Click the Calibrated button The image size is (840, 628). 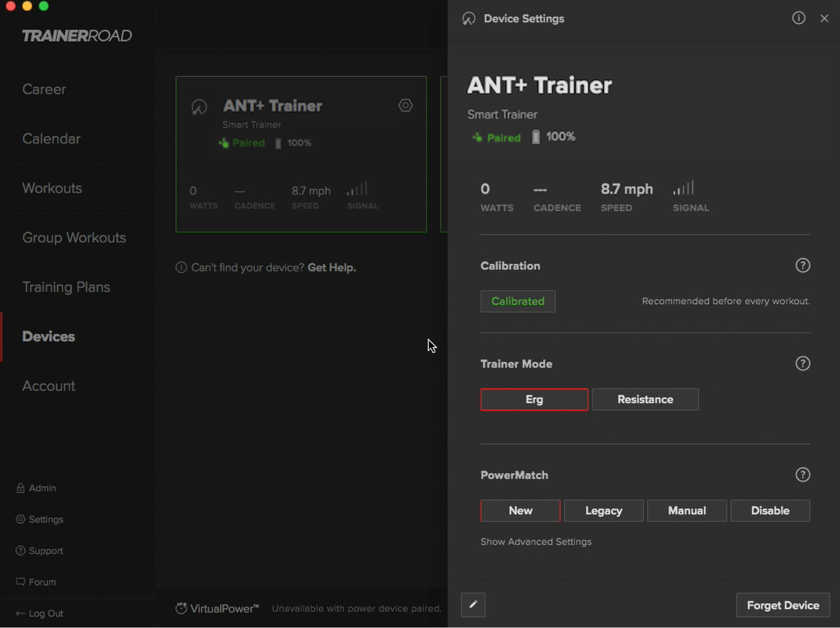518,301
